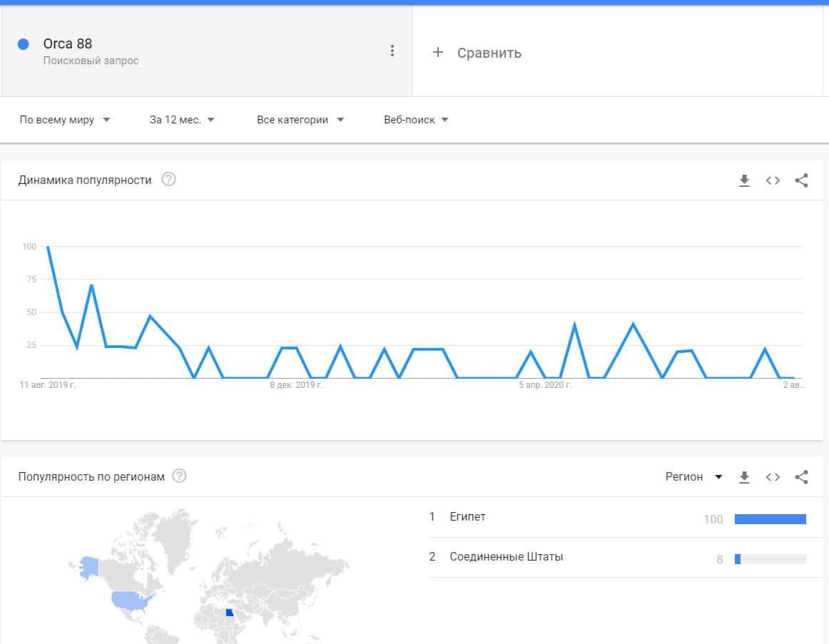Open the three-dot menu for Orca 88
Viewport: 829px width, 644px height.
pos(392,51)
